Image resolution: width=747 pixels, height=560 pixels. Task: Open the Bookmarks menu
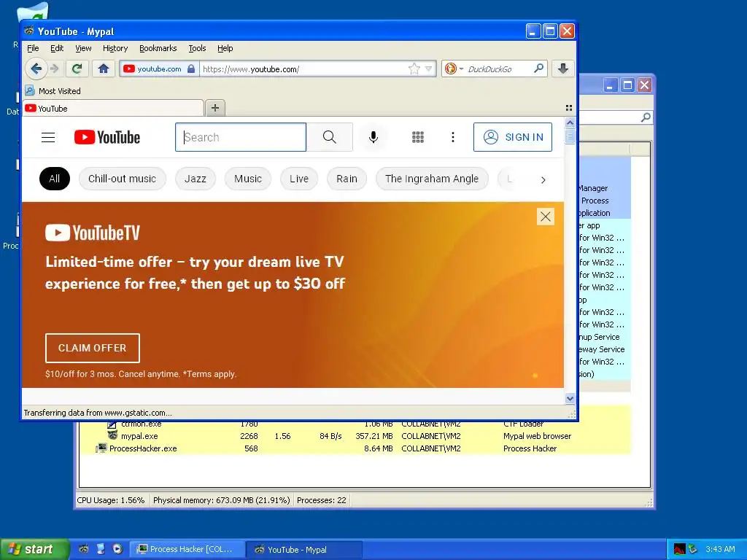158,48
